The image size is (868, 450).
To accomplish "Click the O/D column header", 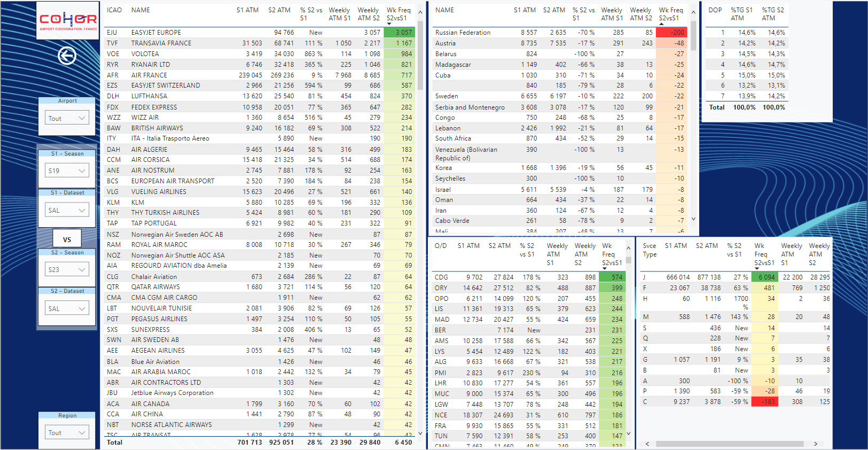I will point(441,246).
